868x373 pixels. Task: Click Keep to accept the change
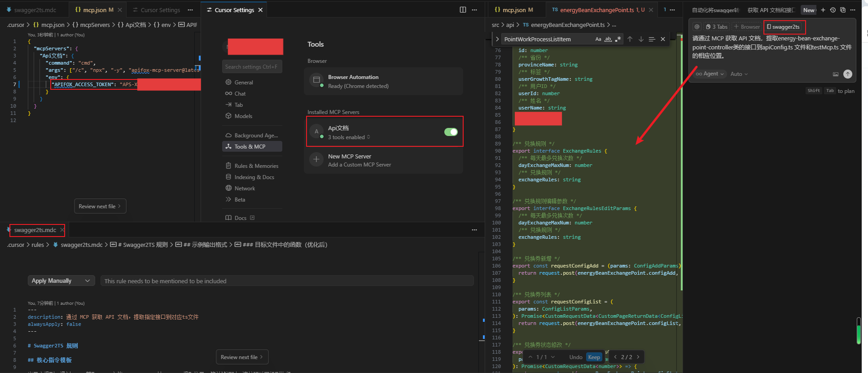pos(594,357)
